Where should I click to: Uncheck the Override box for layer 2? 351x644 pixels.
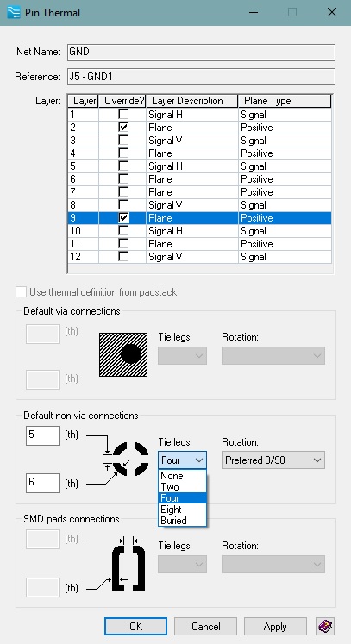tap(122, 127)
